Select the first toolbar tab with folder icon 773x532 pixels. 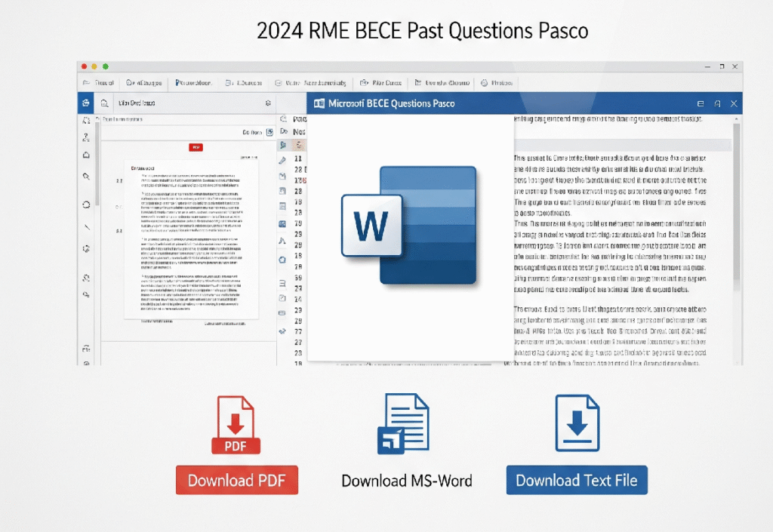[x=97, y=83]
